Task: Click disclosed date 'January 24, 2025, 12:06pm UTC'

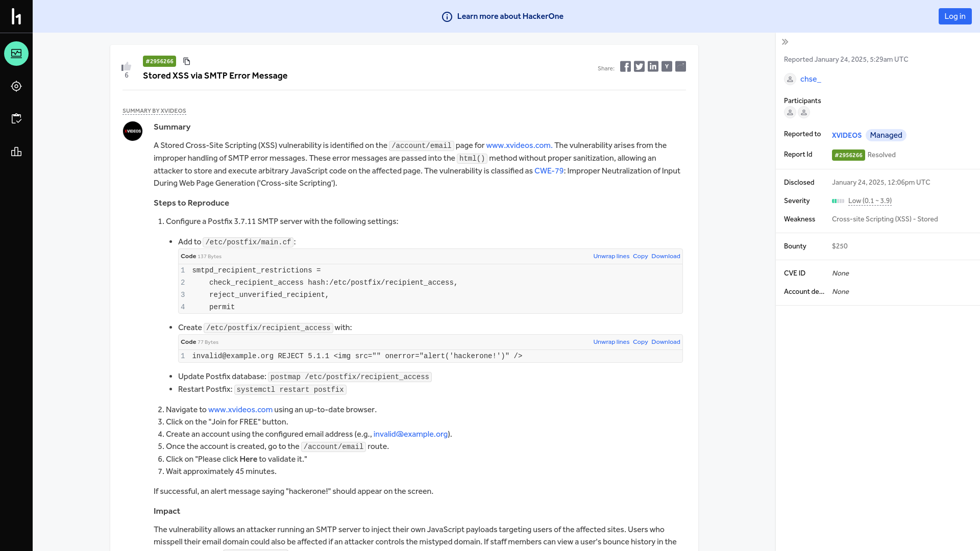Action: tap(881, 183)
